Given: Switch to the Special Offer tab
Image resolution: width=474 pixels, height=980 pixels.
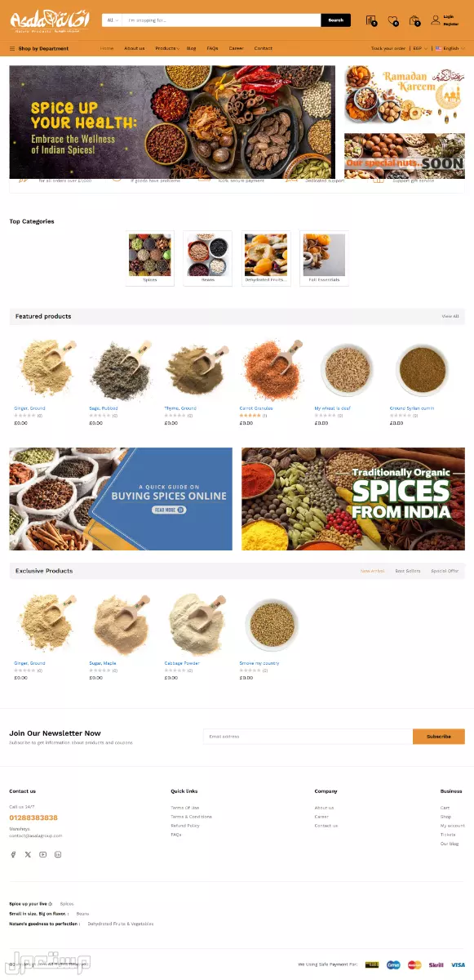Looking at the screenshot, I should point(445,571).
